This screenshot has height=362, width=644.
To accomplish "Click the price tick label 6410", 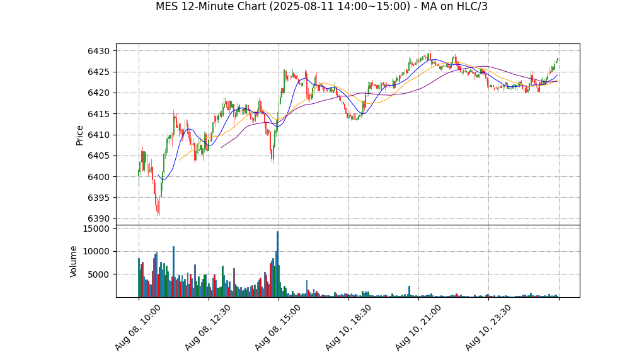I will point(98,135).
